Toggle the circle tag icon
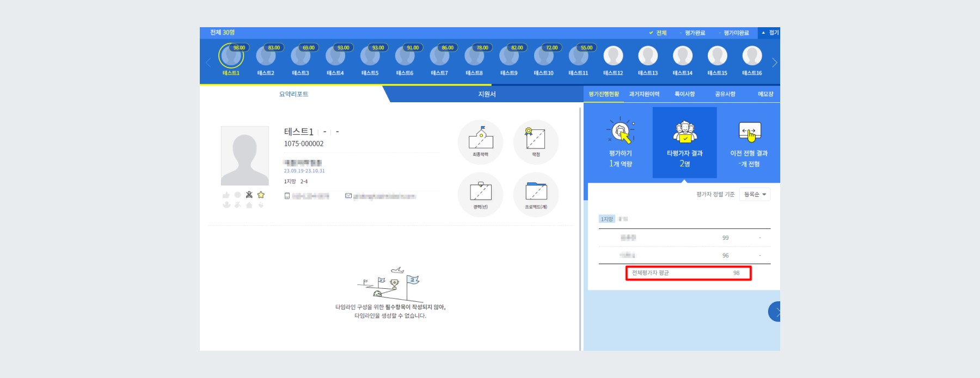Image resolution: width=980 pixels, height=378 pixels. [x=237, y=195]
